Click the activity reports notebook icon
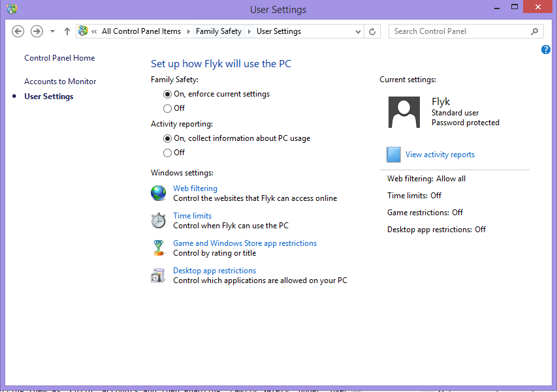 coord(393,155)
